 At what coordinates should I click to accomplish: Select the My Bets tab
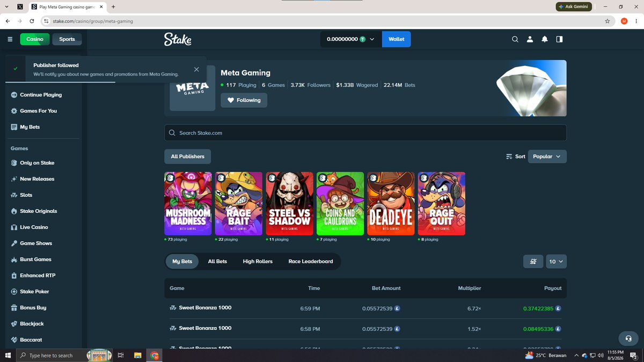coord(182,262)
